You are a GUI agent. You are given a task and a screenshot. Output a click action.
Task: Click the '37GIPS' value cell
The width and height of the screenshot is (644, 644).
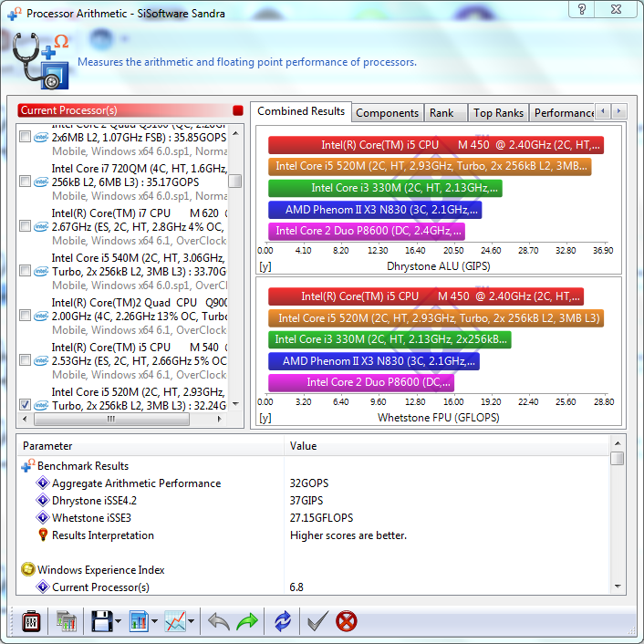(x=306, y=501)
